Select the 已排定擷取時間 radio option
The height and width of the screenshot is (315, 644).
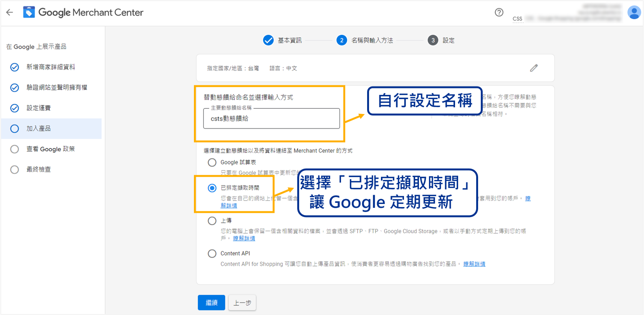pyautogui.click(x=212, y=188)
